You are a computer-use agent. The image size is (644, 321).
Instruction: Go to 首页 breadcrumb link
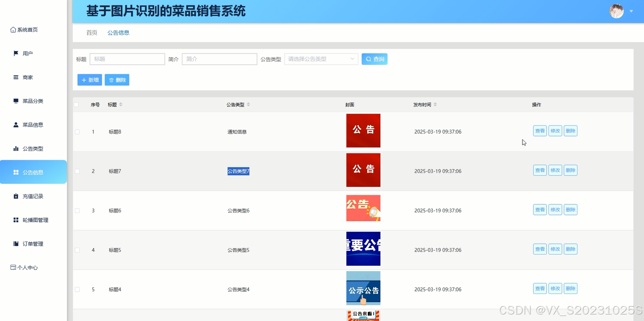tap(92, 33)
